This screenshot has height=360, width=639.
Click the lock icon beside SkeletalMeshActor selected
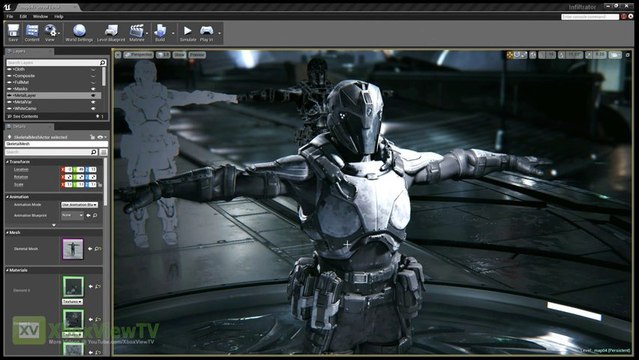93,137
